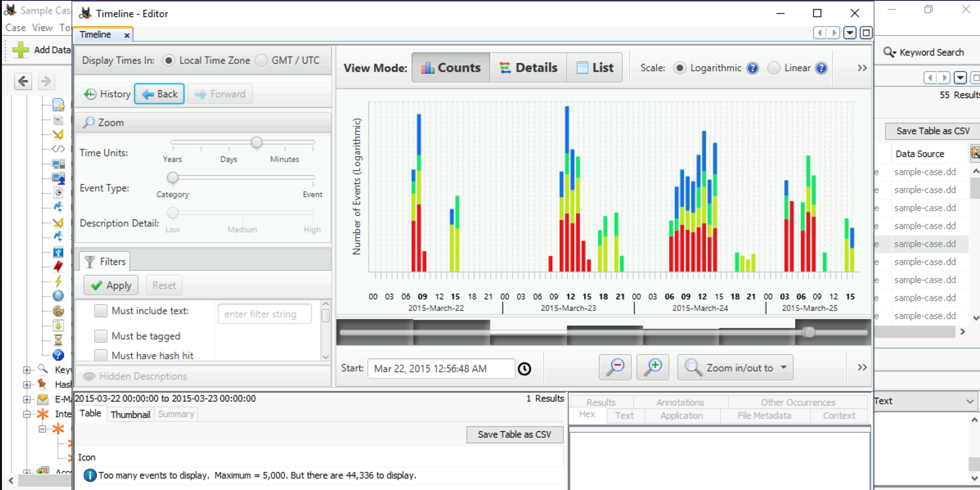Open the Logarithmic scale help icon

pos(752,68)
